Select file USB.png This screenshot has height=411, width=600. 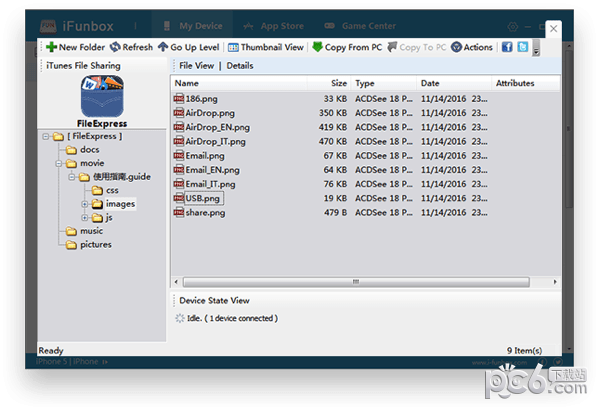[203, 199]
